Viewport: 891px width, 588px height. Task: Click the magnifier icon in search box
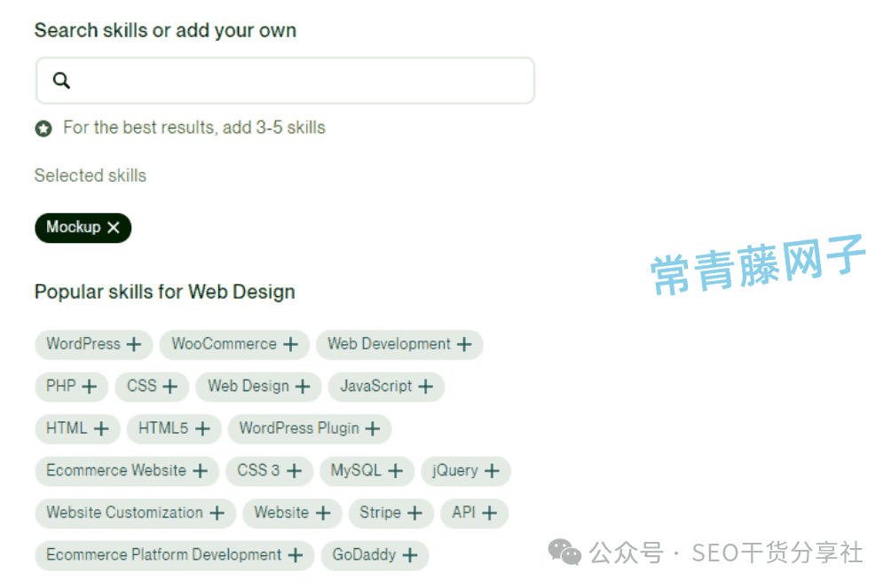pyautogui.click(x=61, y=80)
